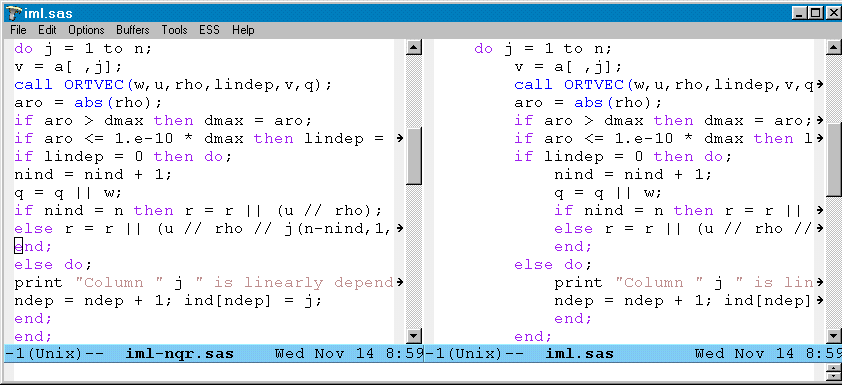This screenshot has width=842, height=385.
Task: Click the Emacs icon in title bar
Action: (x=13, y=13)
